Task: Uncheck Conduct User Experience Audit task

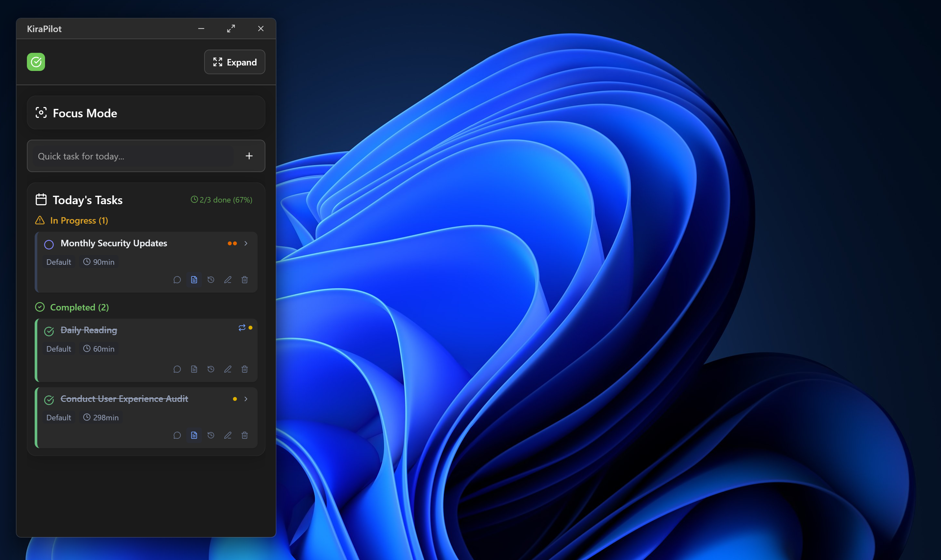Action: coord(49,400)
